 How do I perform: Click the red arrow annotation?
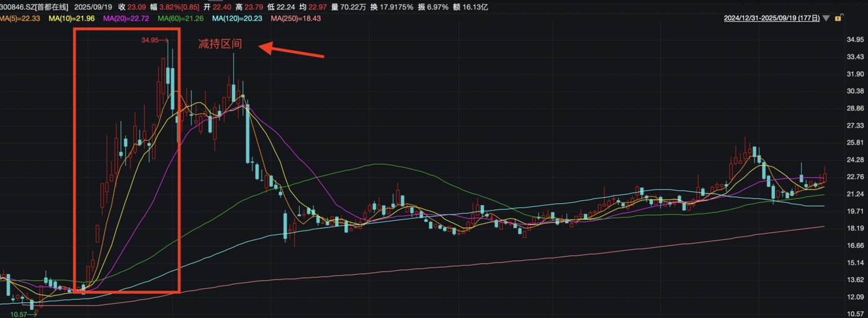[291, 50]
